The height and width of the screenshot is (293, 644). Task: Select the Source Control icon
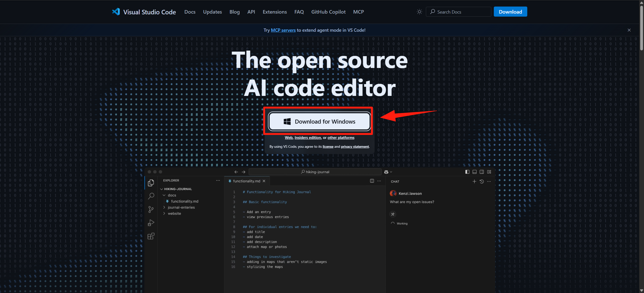coord(151,209)
